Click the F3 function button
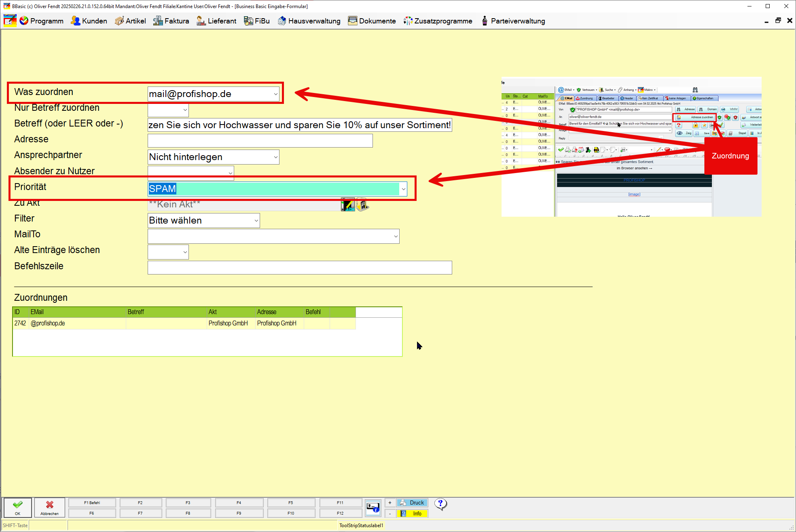The width and height of the screenshot is (796, 532). [x=188, y=503]
